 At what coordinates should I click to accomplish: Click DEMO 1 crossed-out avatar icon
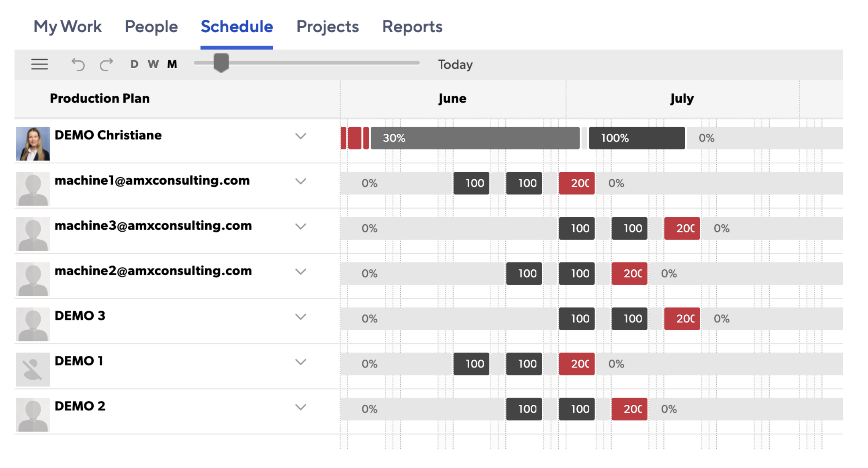(33, 369)
